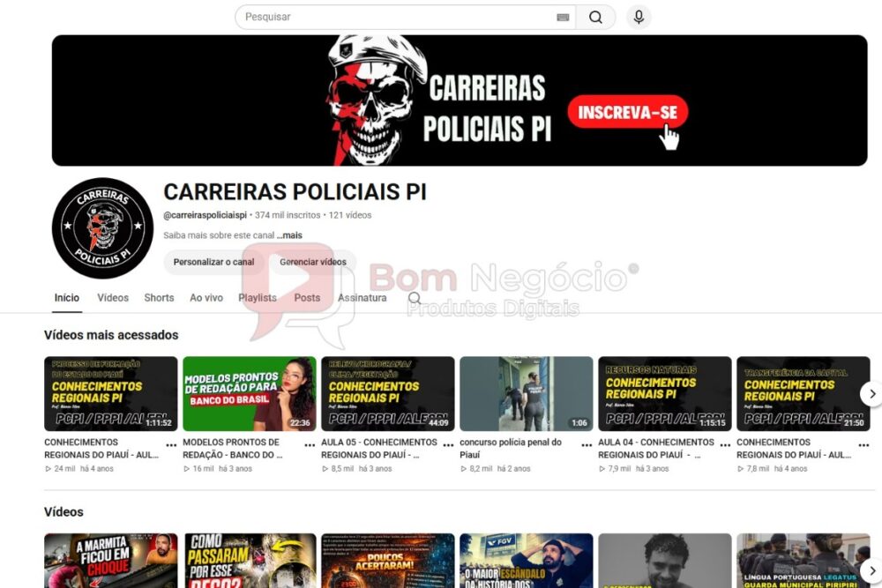Open O Maior Escândalo FGV thumbnail
This screenshot has width=882, height=588.
tap(526, 561)
